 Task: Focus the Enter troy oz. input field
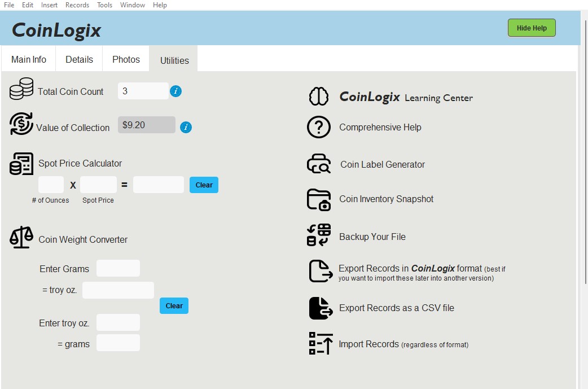click(118, 322)
